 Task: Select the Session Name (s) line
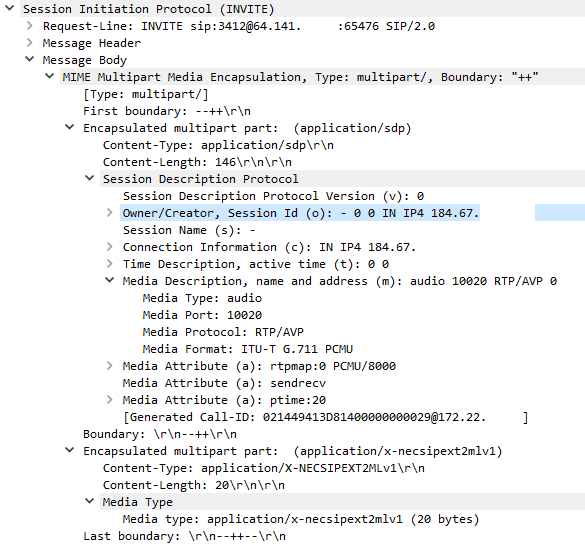tap(189, 230)
